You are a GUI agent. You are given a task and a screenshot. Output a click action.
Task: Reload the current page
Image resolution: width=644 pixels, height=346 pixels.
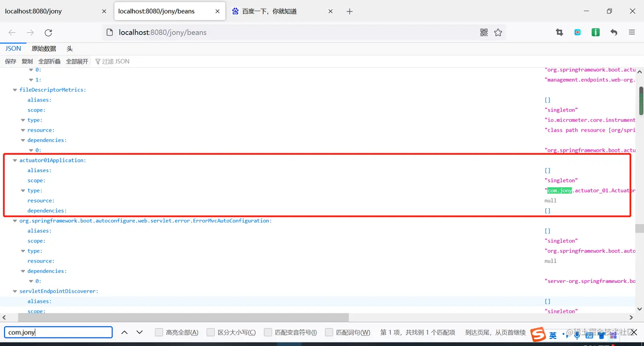click(49, 32)
